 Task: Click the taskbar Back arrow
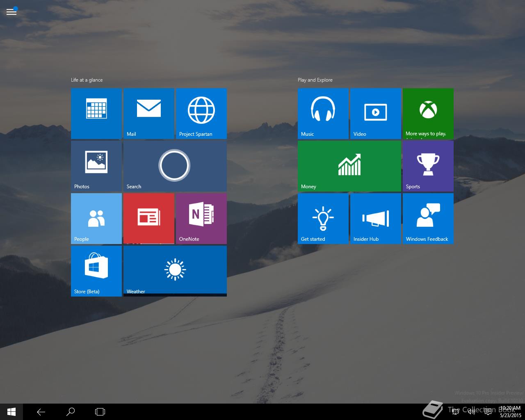(x=41, y=412)
